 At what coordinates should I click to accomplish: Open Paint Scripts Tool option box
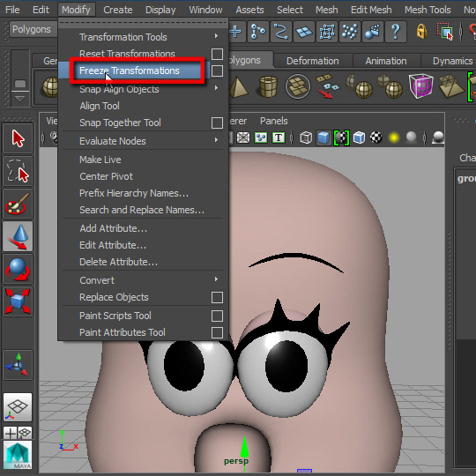tap(217, 316)
